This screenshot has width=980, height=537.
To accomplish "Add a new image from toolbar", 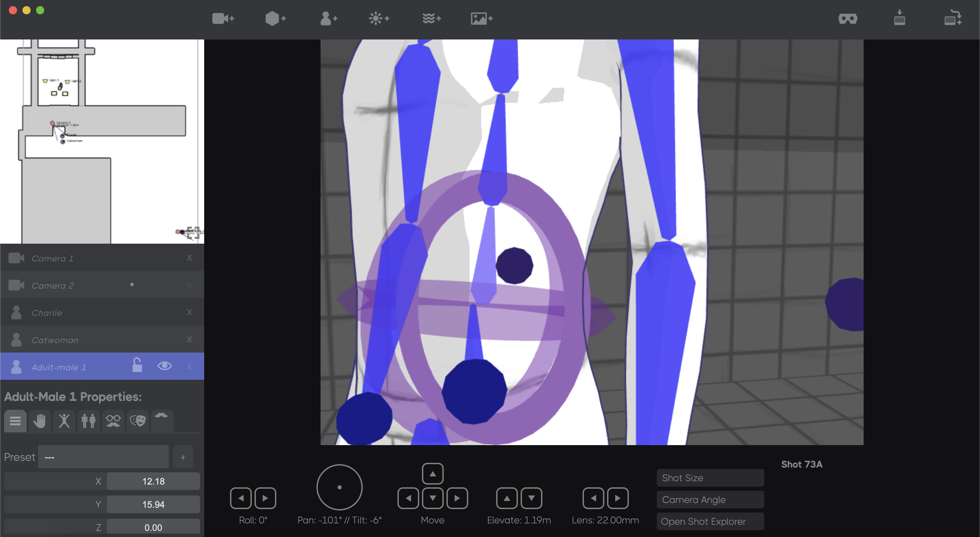I will pos(481,18).
